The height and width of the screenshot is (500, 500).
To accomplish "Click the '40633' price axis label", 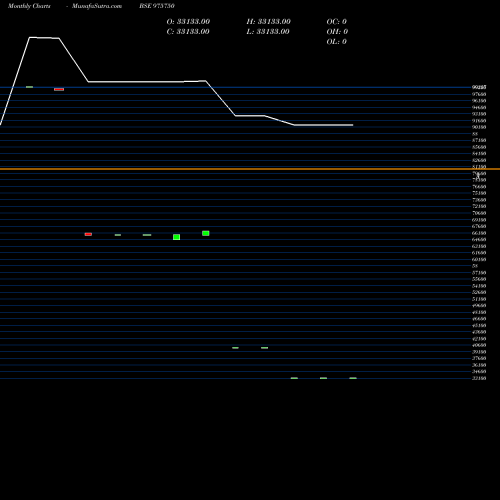I will pyautogui.click(x=479, y=345).
